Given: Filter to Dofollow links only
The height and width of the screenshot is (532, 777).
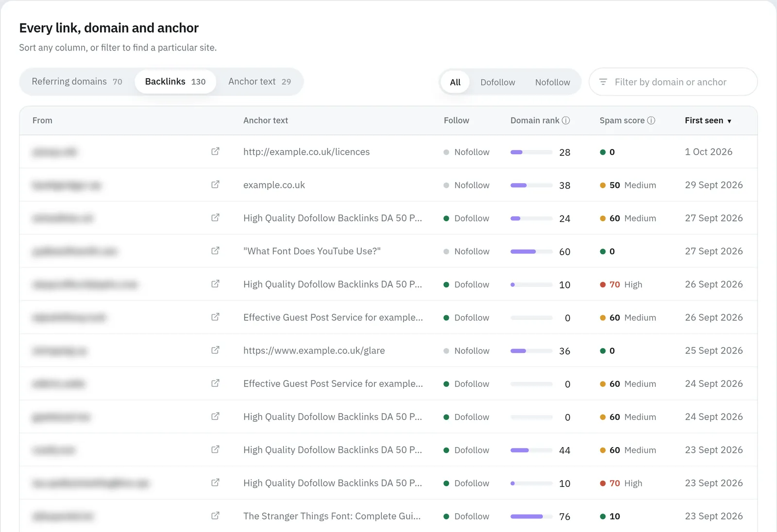Looking at the screenshot, I should pos(498,82).
